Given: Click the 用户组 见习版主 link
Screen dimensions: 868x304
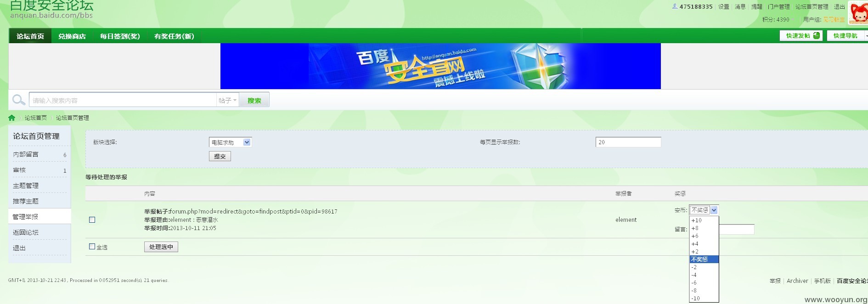Looking at the screenshot, I should coord(834,20).
